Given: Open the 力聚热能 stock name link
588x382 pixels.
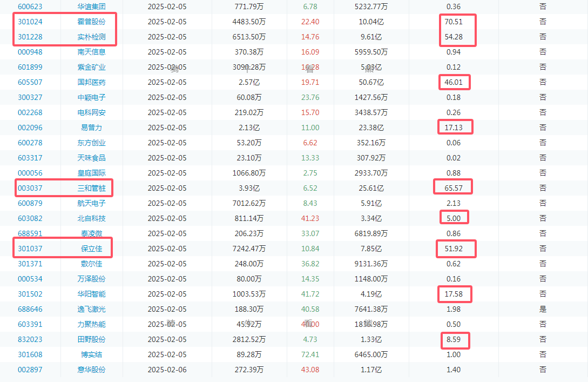Looking at the screenshot, I should click(x=91, y=324).
